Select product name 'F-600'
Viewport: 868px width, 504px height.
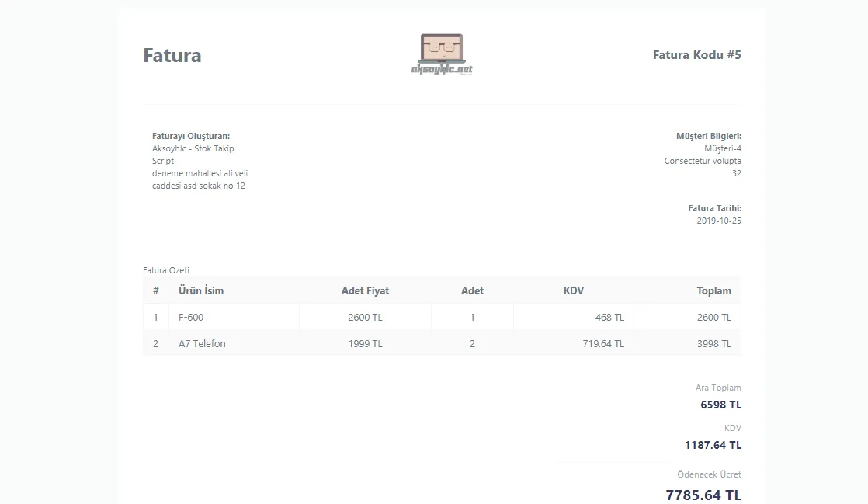tap(191, 318)
